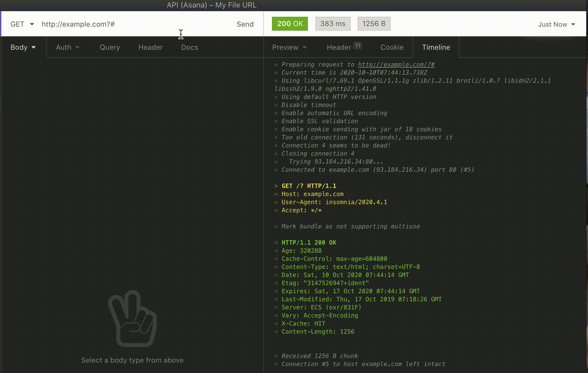Click the caret arrow beside Just Now

573,24
